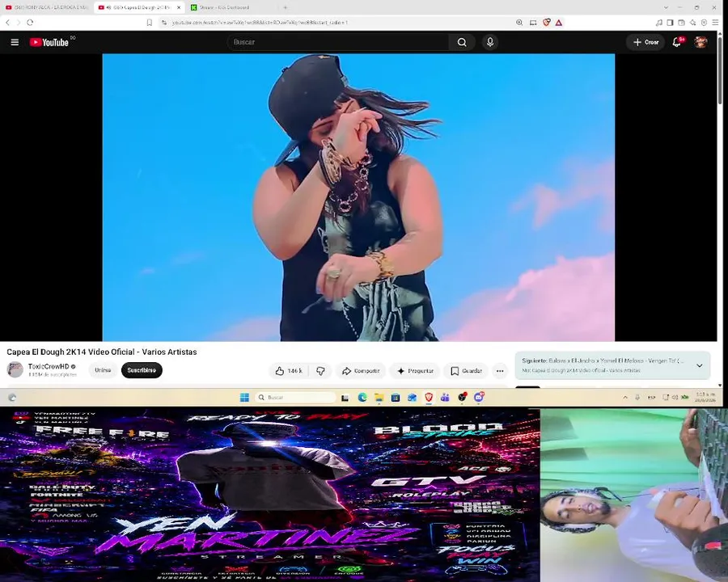728x582 pixels.
Task: Open the taskbar clock and date
Action: [705, 397]
